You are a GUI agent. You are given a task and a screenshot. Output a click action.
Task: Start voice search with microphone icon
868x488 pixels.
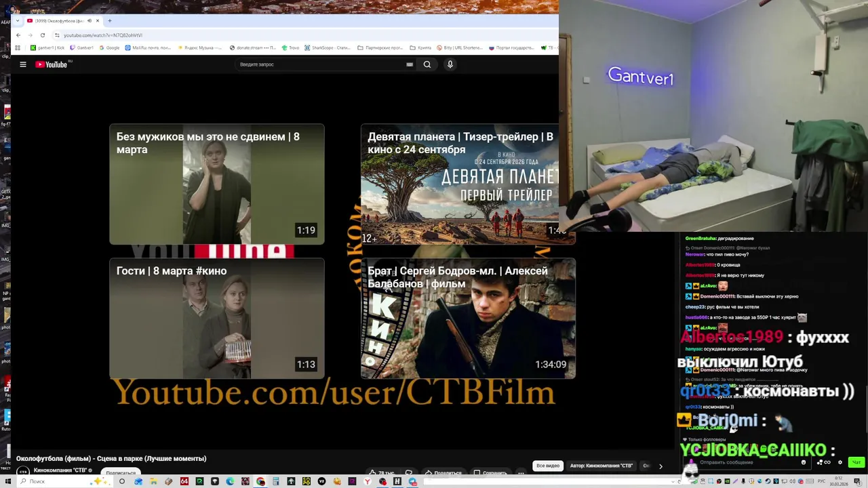(x=450, y=64)
